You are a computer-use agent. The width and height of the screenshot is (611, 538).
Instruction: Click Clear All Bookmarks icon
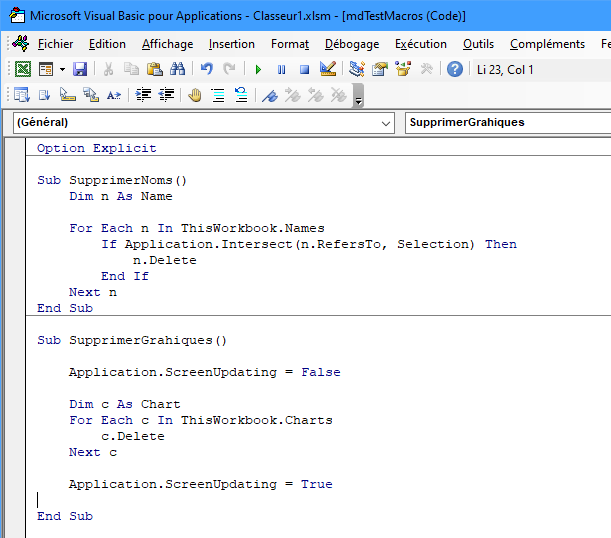[339, 95]
